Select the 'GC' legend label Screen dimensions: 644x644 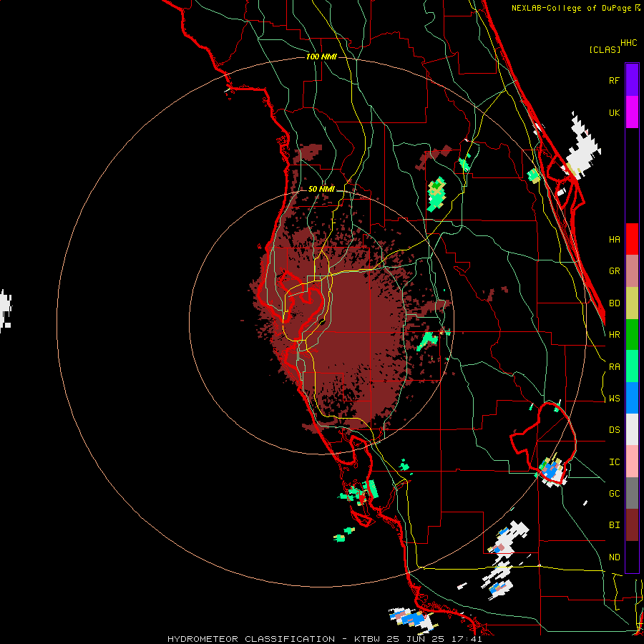(614, 494)
